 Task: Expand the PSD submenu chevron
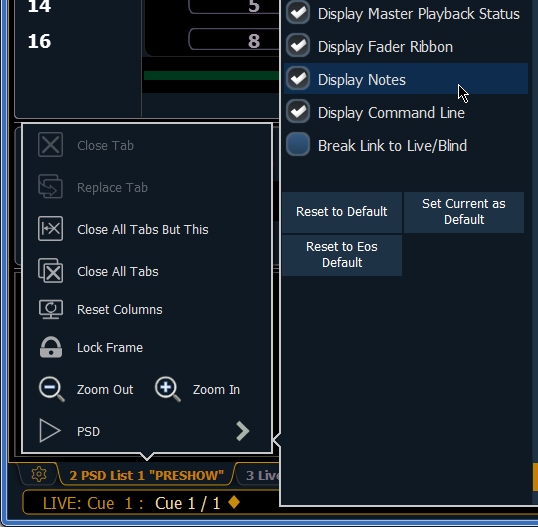(243, 431)
